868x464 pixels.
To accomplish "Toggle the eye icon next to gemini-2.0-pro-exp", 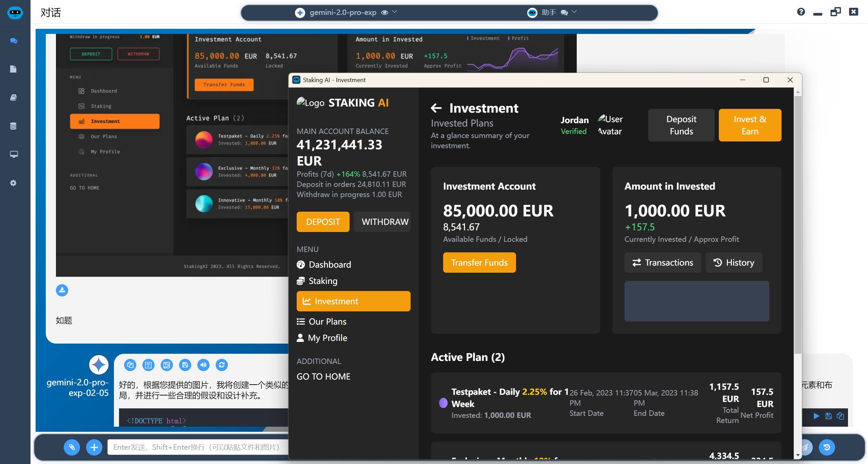I will pos(384,13).
